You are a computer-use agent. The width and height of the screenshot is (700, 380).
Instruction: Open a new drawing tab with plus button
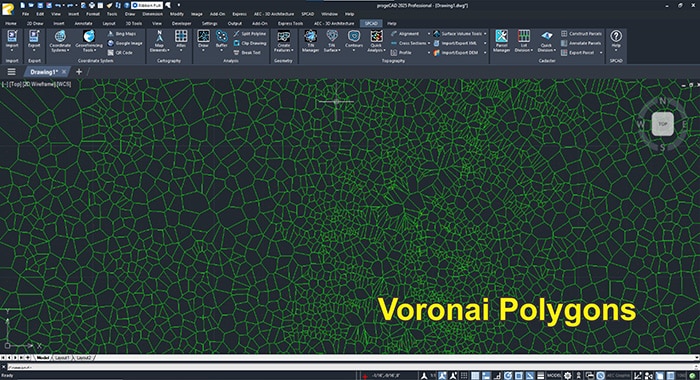[79, 72]
